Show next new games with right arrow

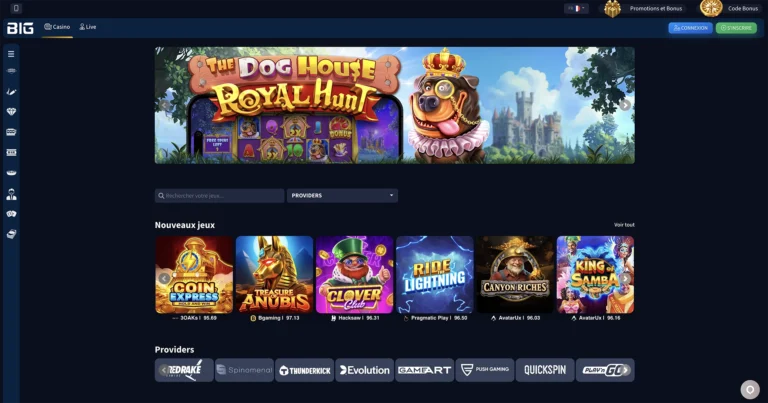pos(625,278)
